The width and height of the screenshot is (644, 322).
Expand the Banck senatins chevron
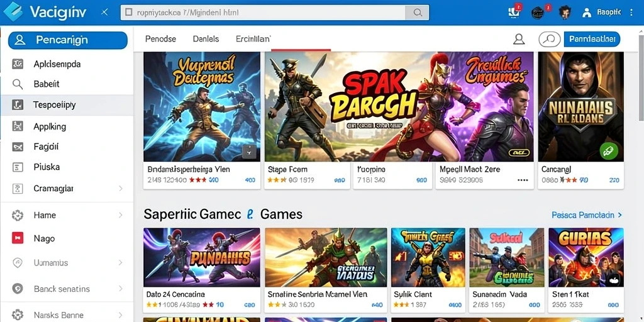pos(121,289)
